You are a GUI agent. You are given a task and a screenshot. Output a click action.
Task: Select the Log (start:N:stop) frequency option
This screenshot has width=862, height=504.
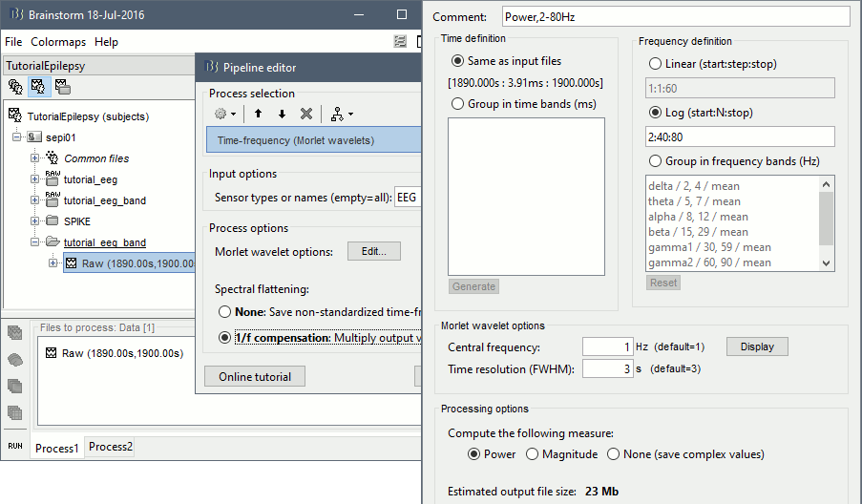[656, 113]
